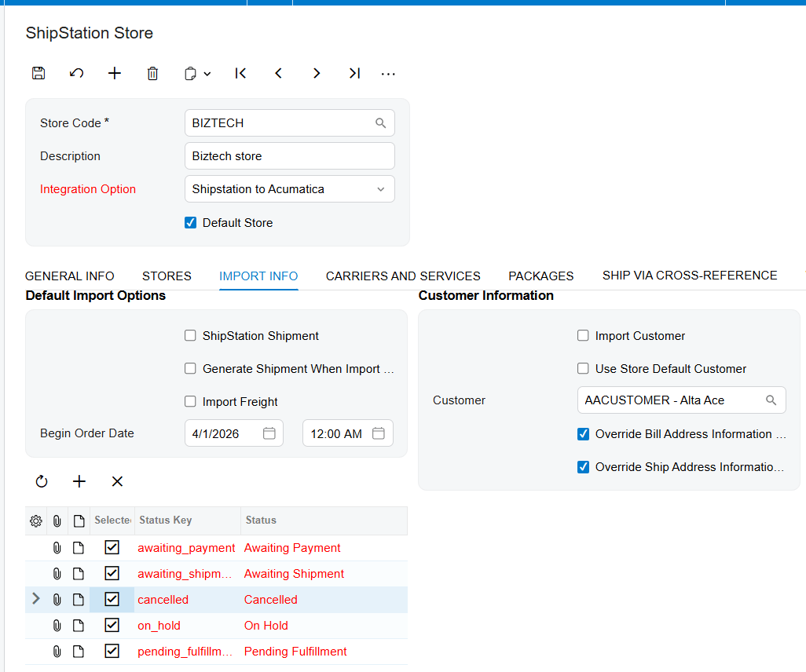Uncheck Selected for the Pending Fulfillment row
The height and width of the screenshot is (672, 806).
point(112,651)
